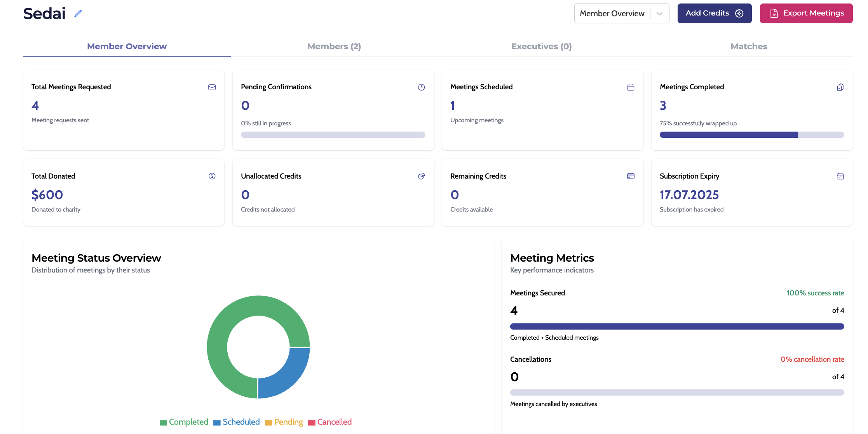The image size is (868, 434).
Task: Toggle the Completed legend item in chart
Action: point(184,422)
